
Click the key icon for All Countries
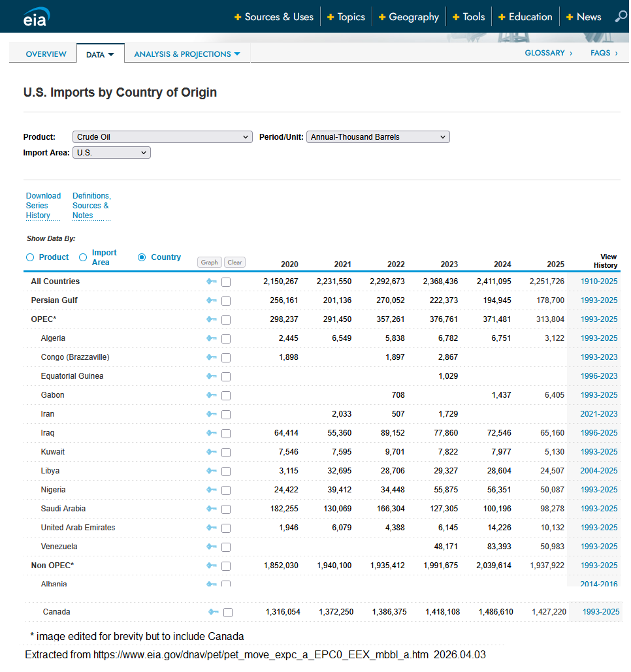211,281
